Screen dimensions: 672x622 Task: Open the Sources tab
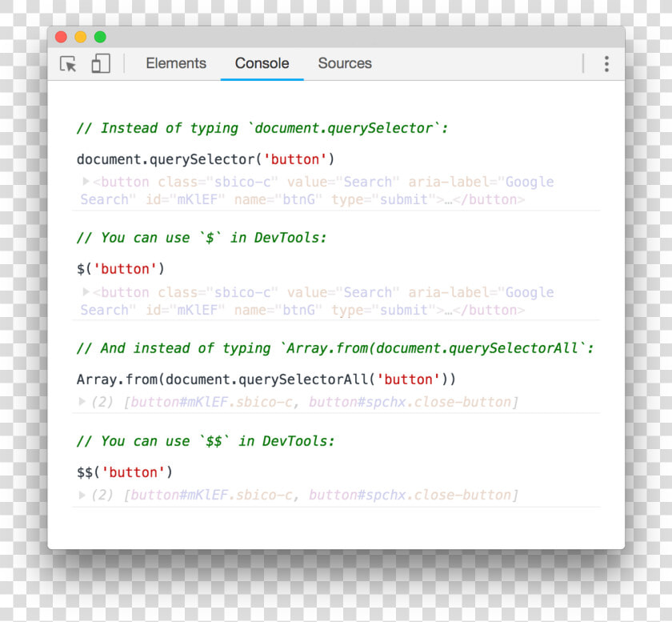point(345,63)
